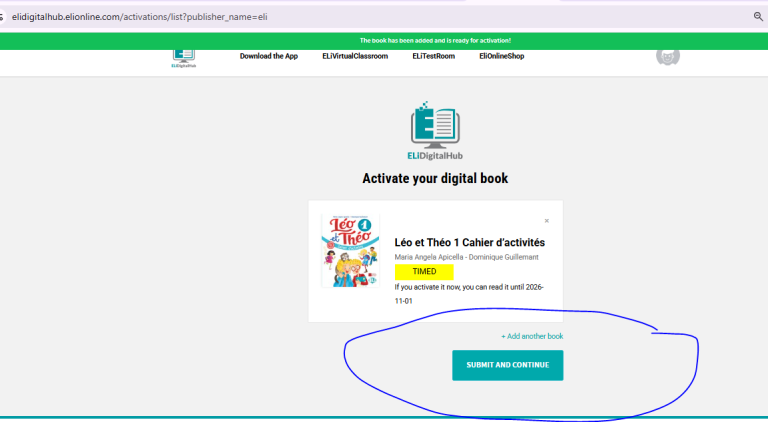This screenshot has height=422, width=768.
Task: Remove the Léo et Théo book with X
Action: pyautogui.click(x=546, y=221)
